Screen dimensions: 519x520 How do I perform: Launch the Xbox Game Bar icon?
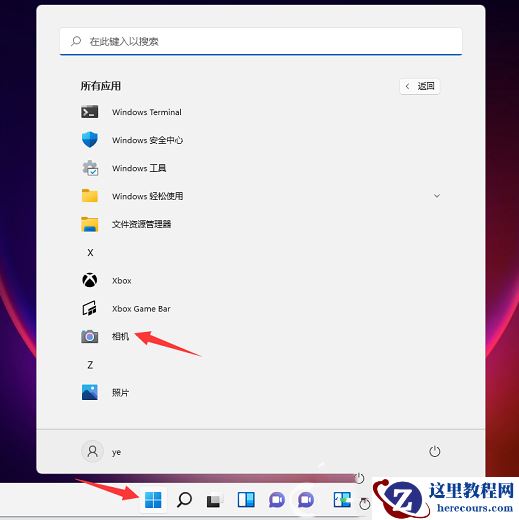[x=90, y=308]
